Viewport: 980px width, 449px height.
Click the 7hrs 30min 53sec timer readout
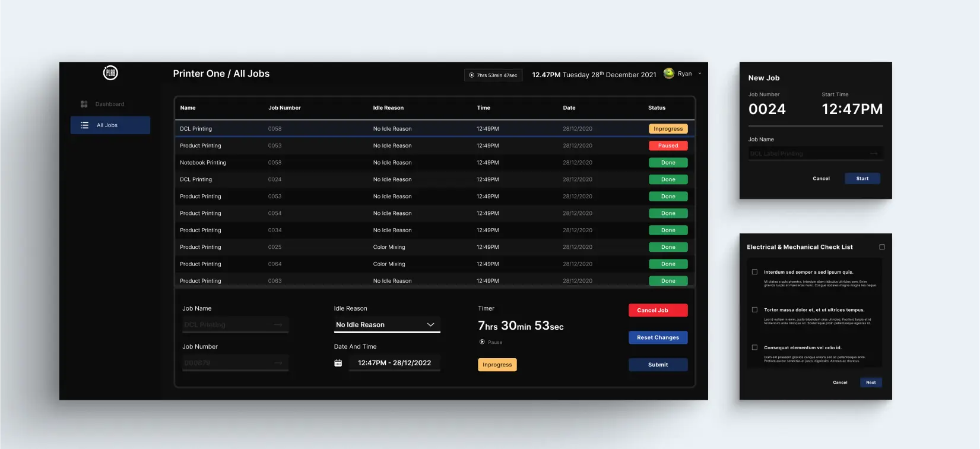(521, 325)
